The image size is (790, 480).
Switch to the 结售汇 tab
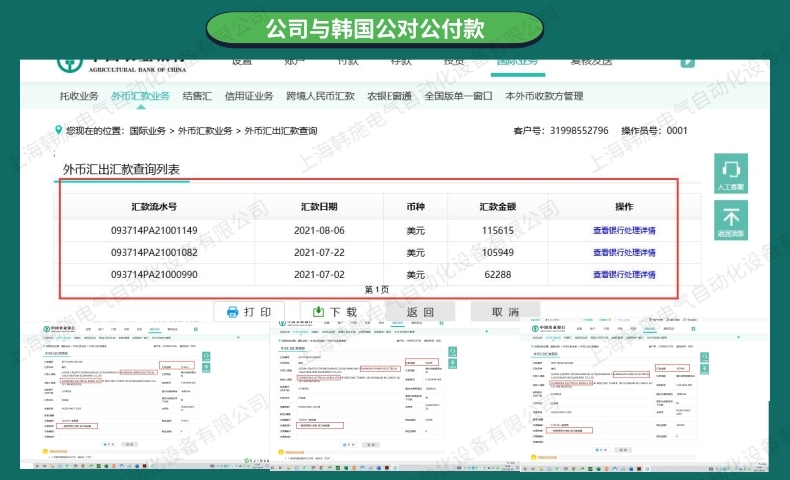197,97
